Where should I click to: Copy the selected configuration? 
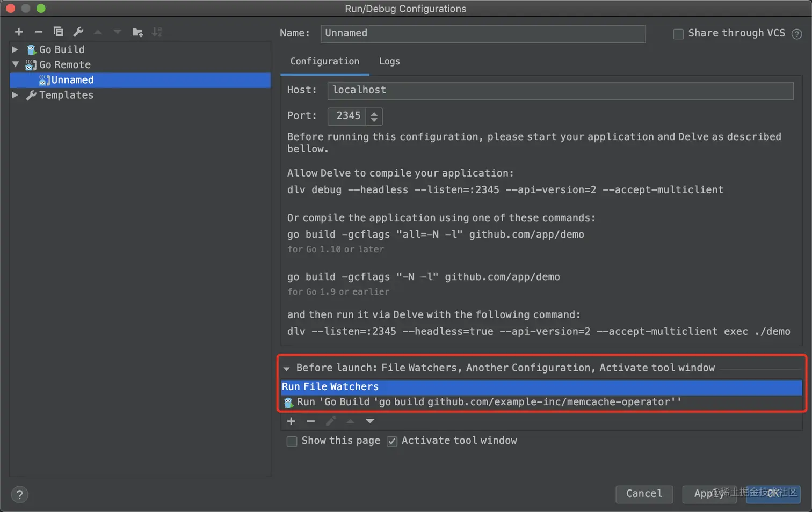pyautogui.click(x=58, y=32)
